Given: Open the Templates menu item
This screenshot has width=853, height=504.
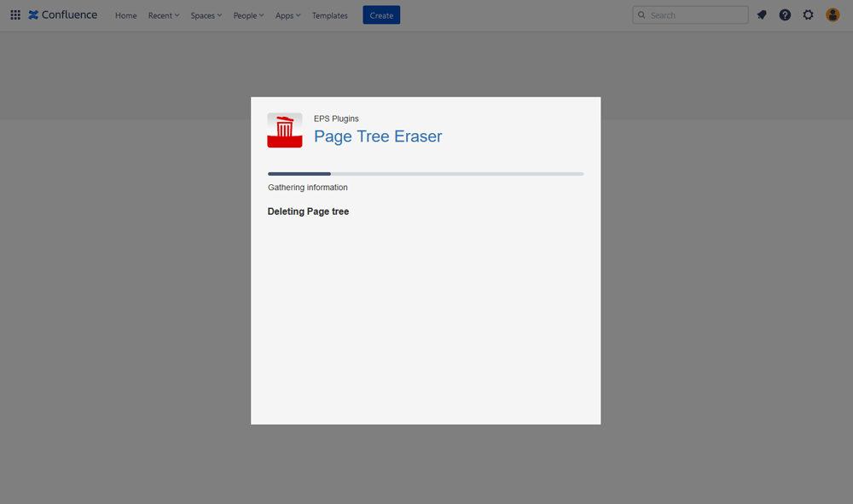Looking at the screenshot, I should point(329,15).
